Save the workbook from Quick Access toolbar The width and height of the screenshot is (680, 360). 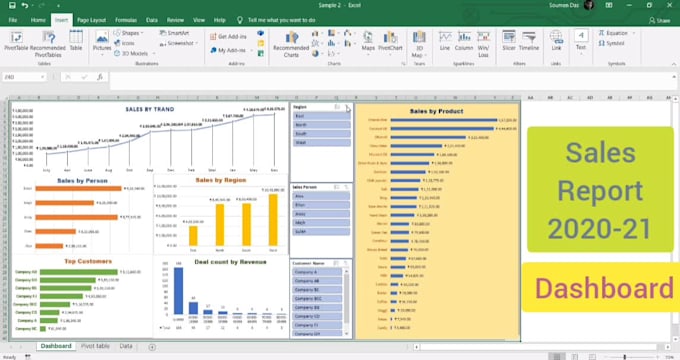pyautogui.click(x=12, y=5)
